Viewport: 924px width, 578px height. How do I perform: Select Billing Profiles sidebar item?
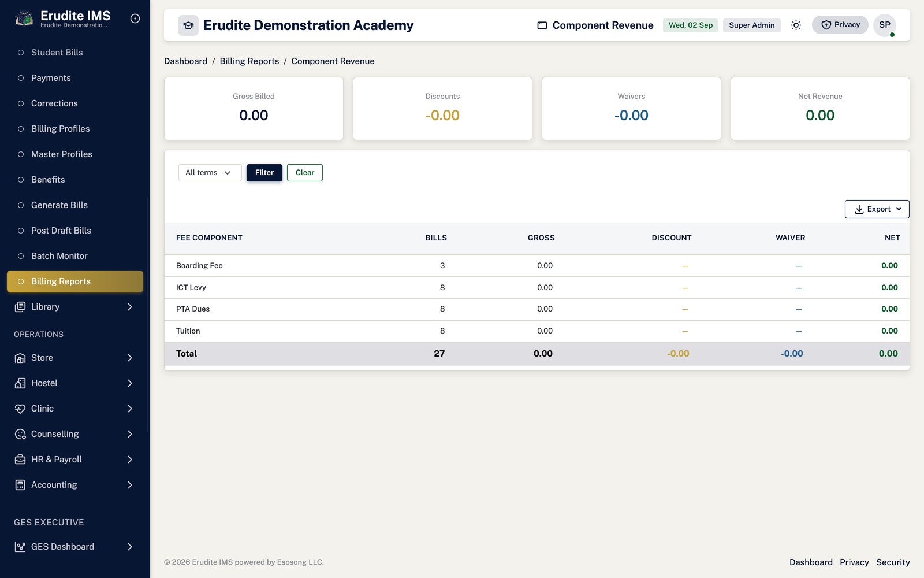(75, 129)
